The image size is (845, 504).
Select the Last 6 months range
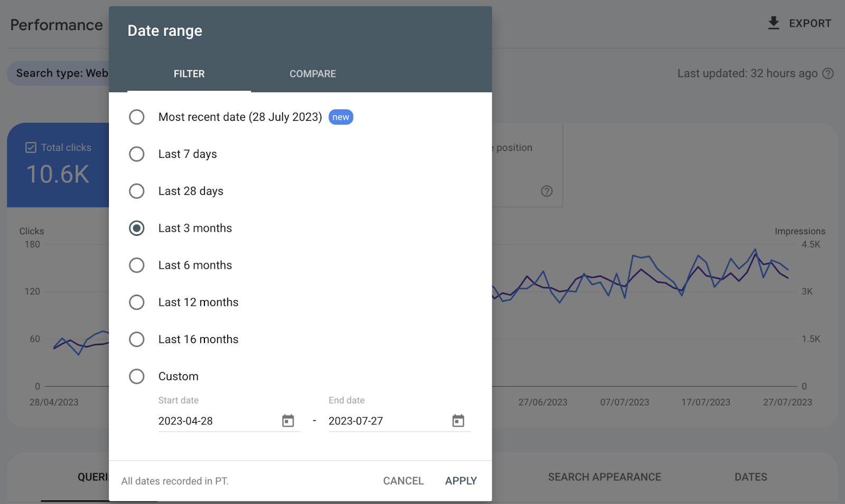[137, 265]
